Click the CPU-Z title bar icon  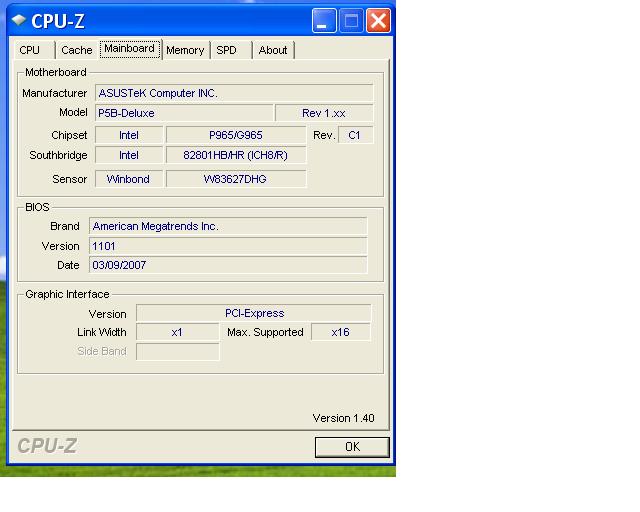18,20
